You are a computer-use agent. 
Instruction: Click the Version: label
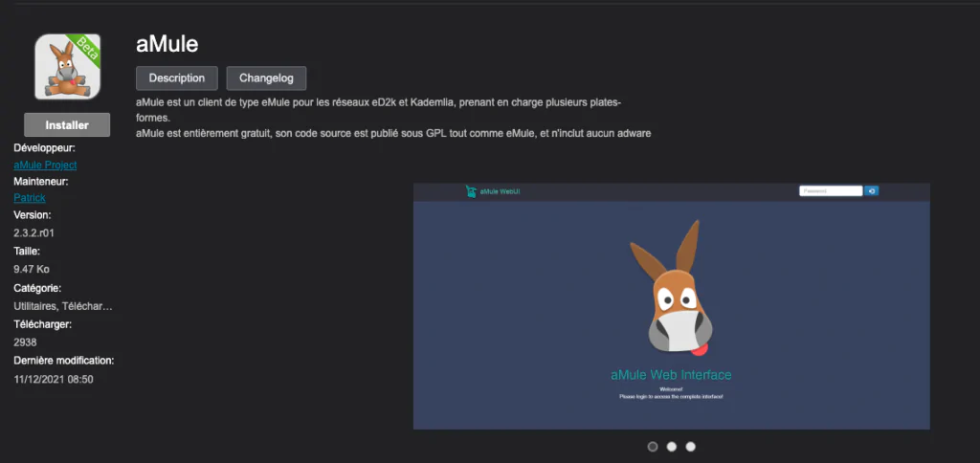click(x=33, y=215)
